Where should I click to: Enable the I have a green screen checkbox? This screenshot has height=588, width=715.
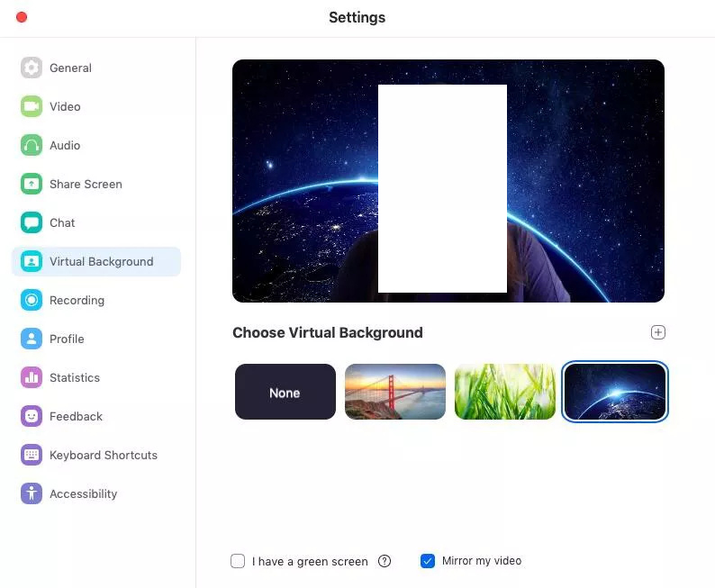point(238,561)
